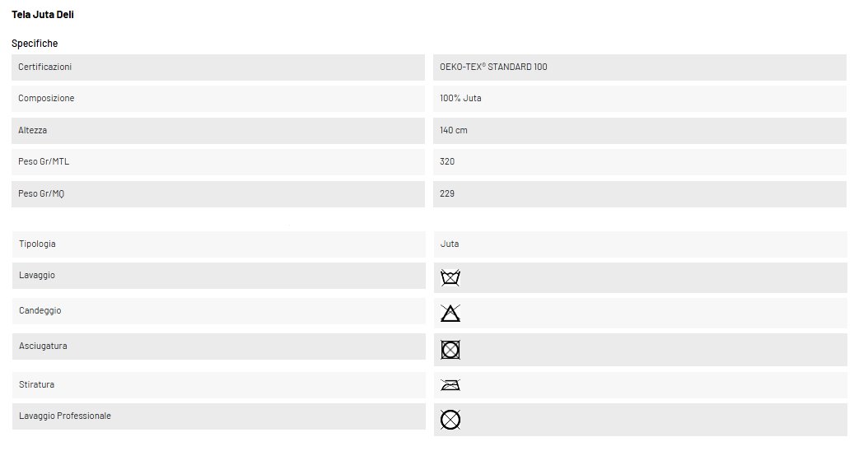Click the OEKO-TEX STANDARD 100 value
The height and width of the screenshot is (451, 868).
(493, 67)
